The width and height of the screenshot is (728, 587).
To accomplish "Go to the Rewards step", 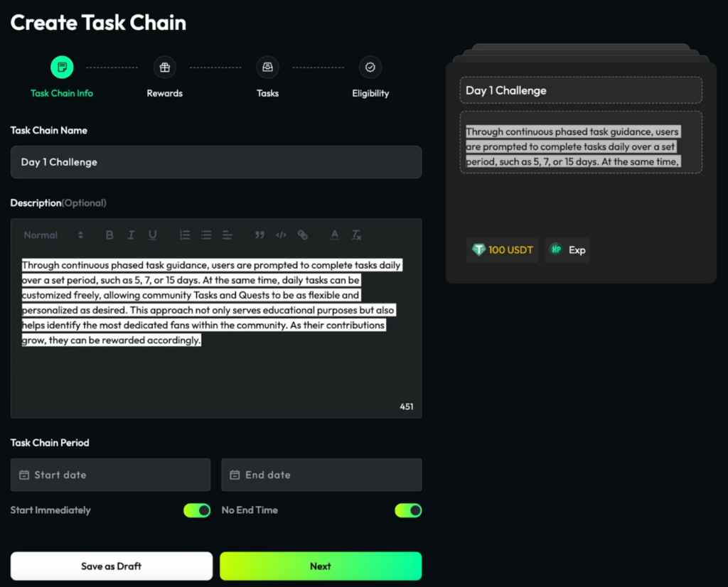I will coord(165,68).
